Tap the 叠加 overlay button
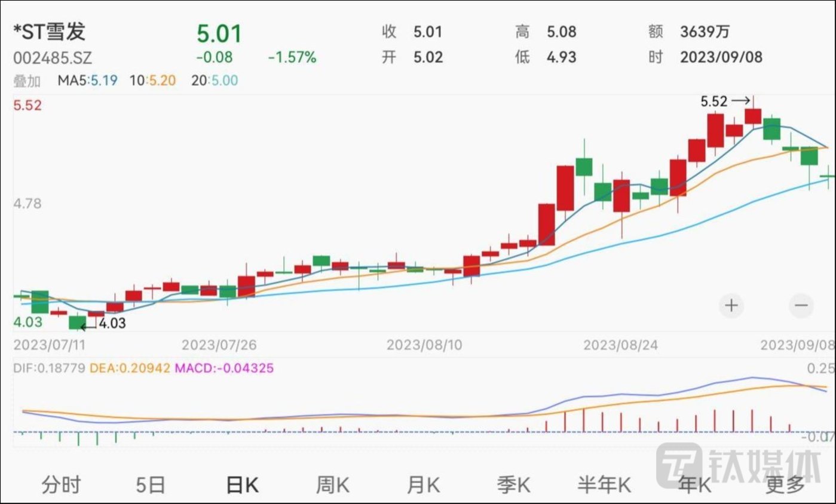This screenshot has width=836, height=504. 27,81
